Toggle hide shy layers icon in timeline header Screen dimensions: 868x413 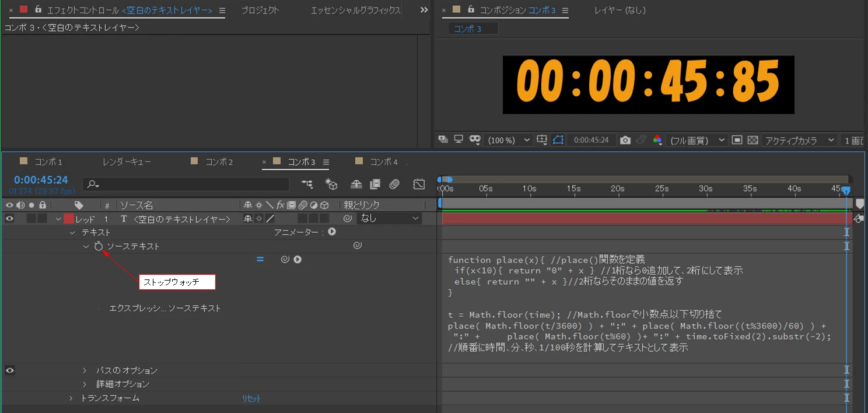click(x=356, y=184)
